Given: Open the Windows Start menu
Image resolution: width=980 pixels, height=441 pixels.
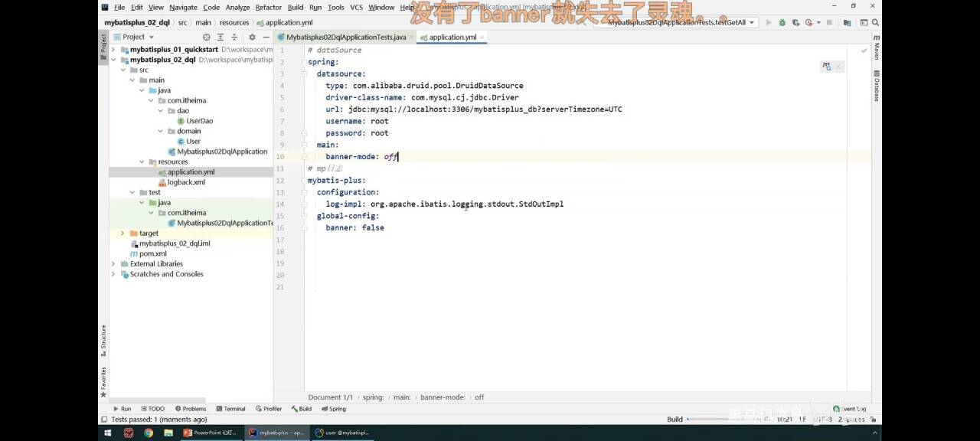Looking at the screenshot, I should [108, 433].
